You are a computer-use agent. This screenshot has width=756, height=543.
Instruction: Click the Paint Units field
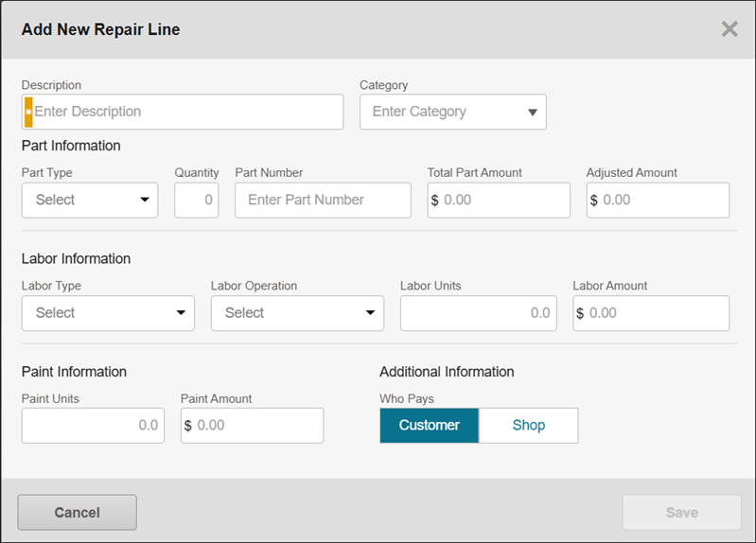click(93, 426)
